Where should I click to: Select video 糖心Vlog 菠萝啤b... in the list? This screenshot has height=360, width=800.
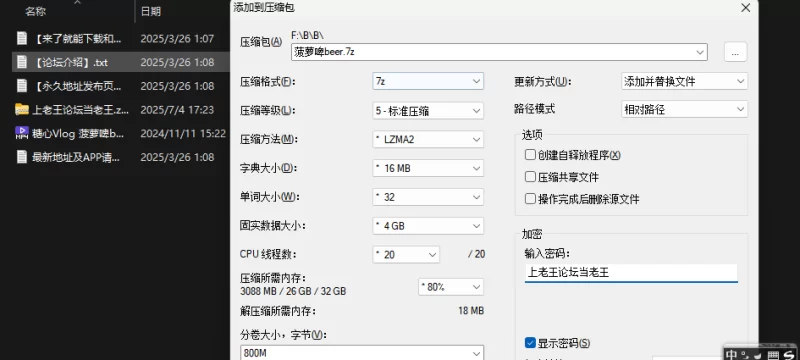(78, 133)
